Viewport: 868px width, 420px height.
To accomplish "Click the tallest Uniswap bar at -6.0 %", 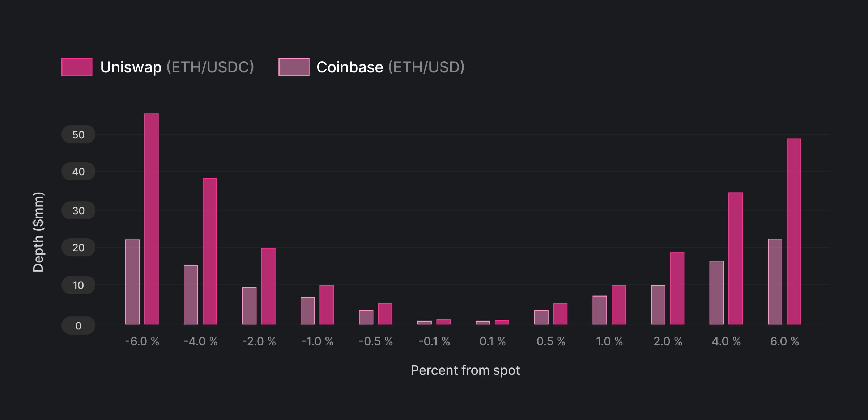I will coord(151,219).
